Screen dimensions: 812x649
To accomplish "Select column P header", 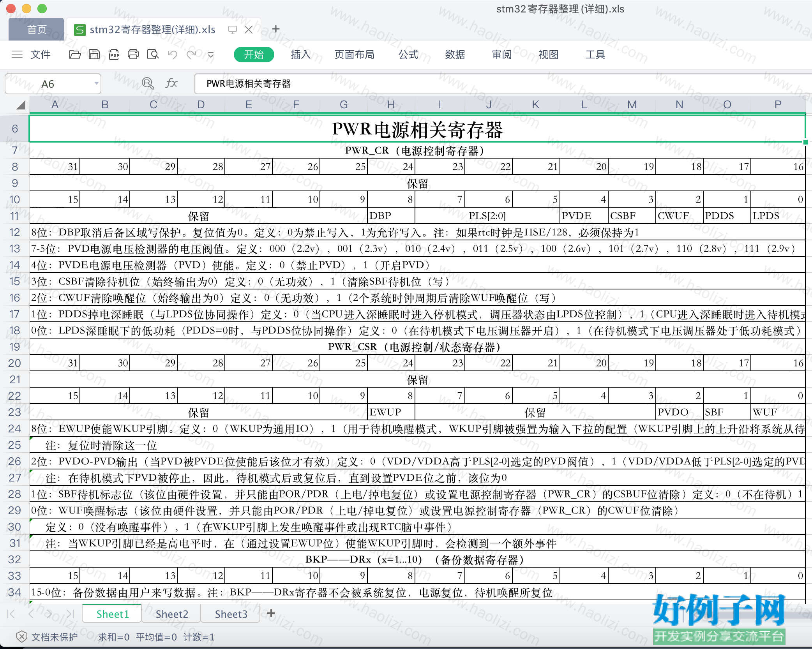I will (x=778, y=104).
